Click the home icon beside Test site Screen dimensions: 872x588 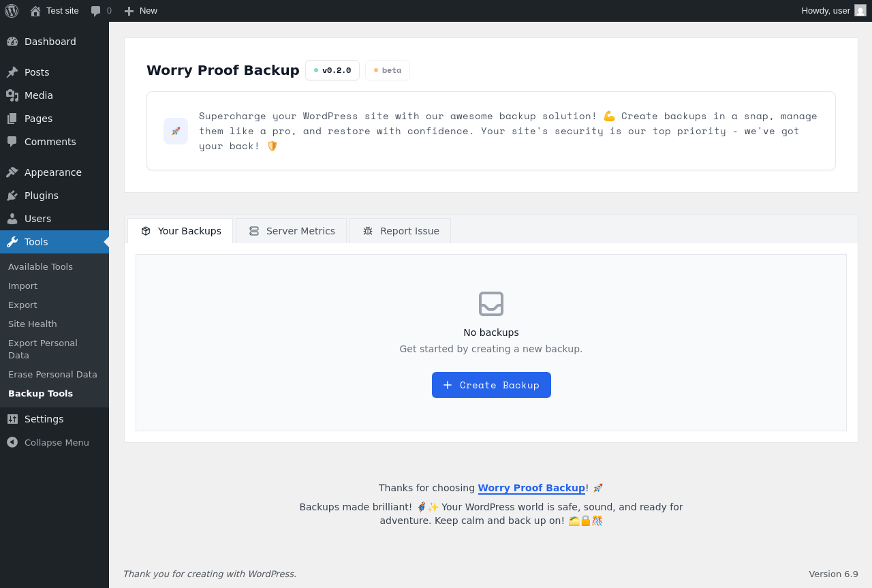click(x=35, y=11)
